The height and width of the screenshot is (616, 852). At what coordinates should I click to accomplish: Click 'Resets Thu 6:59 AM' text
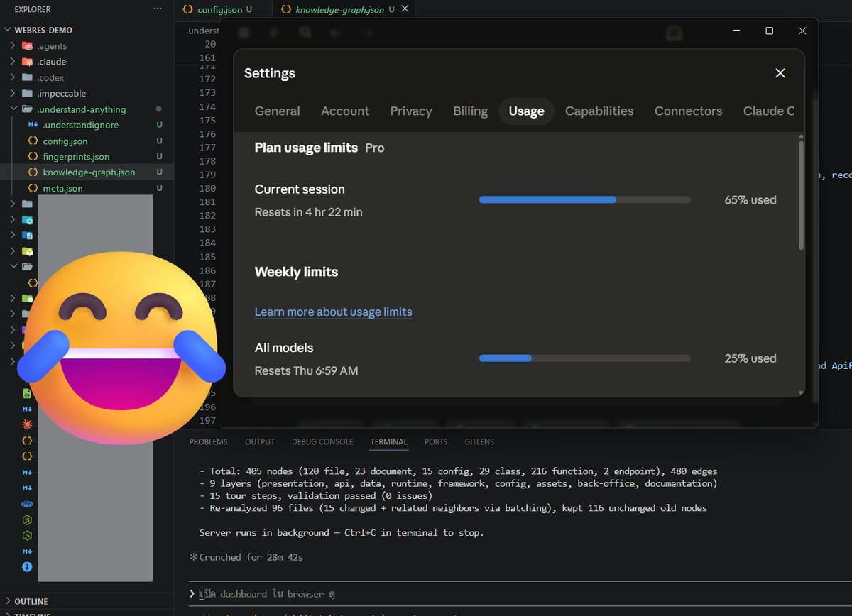click(307, 370)
